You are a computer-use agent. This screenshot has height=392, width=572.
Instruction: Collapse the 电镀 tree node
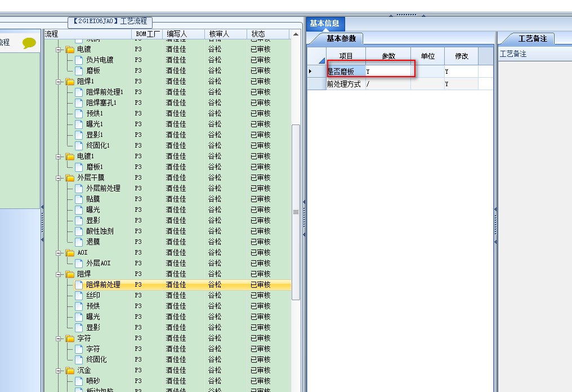(59, 50)
